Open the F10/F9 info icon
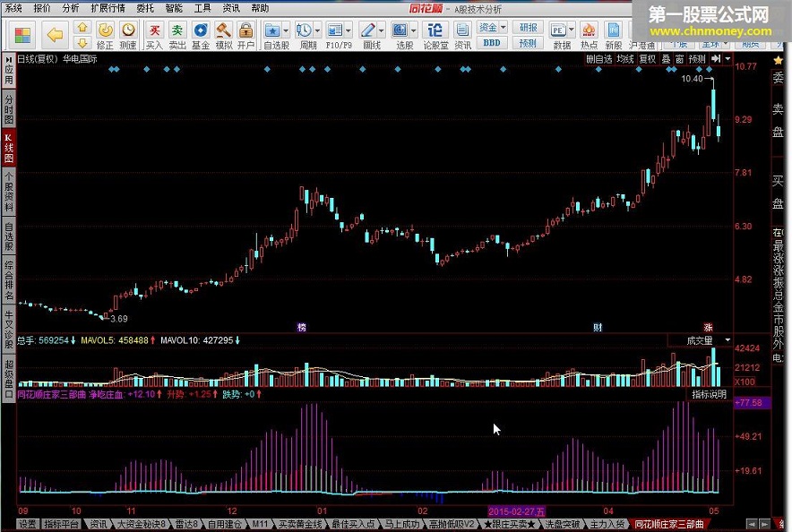792x532 pixels. [x=334, y=30]
